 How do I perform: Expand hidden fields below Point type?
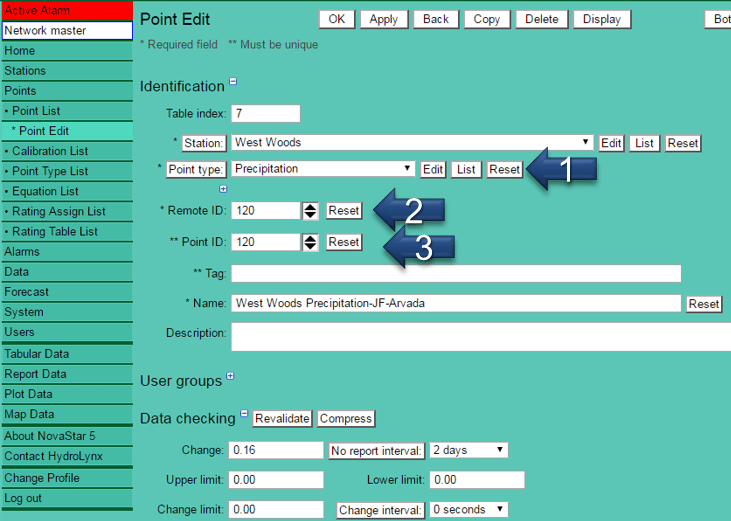coord(223,188)
